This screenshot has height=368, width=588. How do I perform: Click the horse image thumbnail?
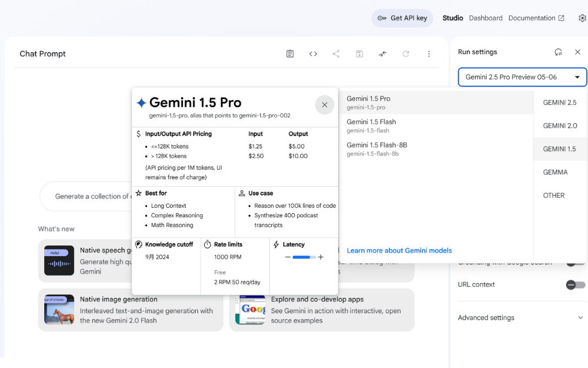[59, 310]
